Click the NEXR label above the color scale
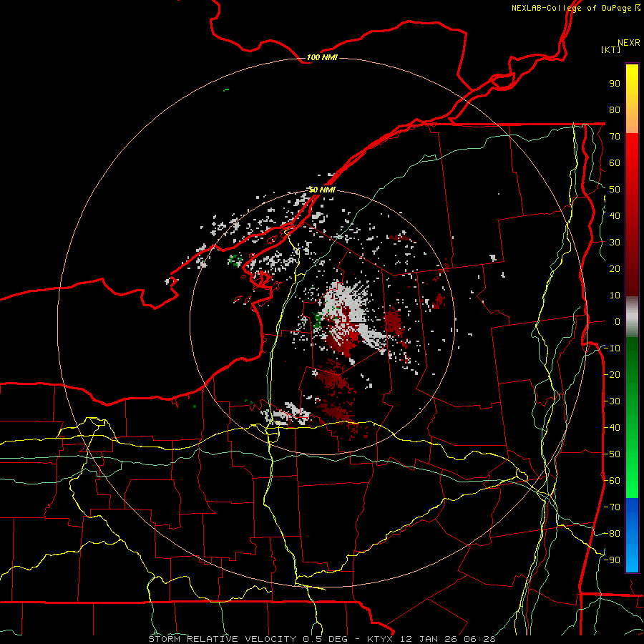The height and width of the screenshot is (644, 644). tap(628, 43)
